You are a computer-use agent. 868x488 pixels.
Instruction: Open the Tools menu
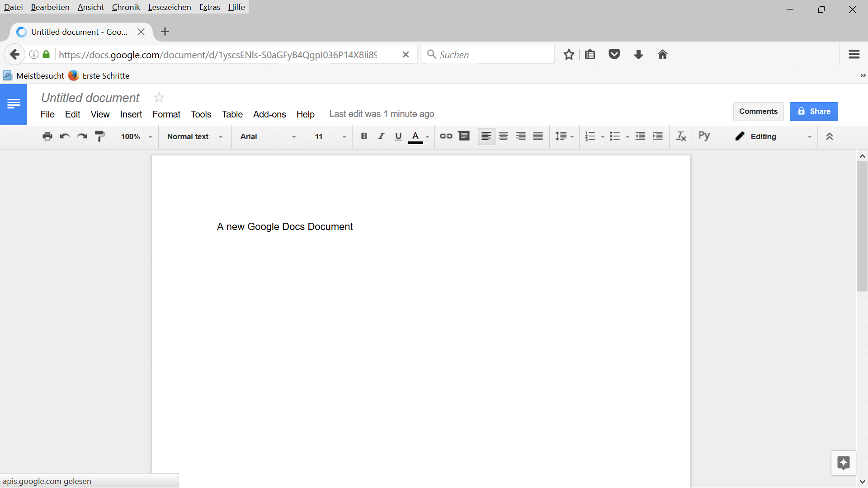[x=200, y=114]
